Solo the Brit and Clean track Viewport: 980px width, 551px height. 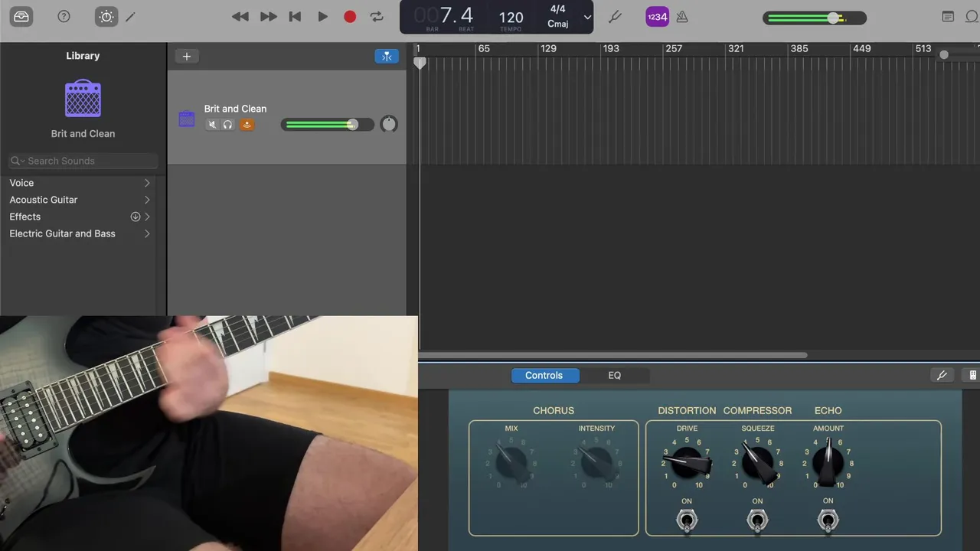click(228, 125)
